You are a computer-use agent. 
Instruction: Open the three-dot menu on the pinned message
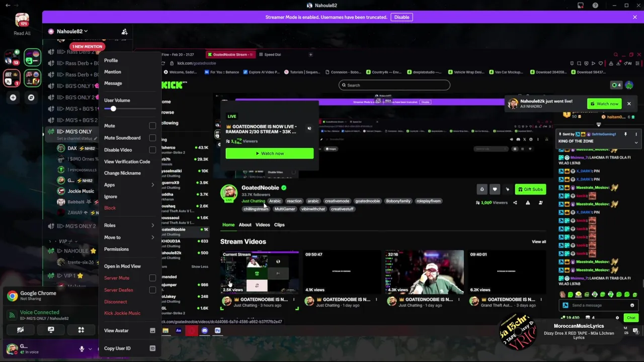point(636,134)
